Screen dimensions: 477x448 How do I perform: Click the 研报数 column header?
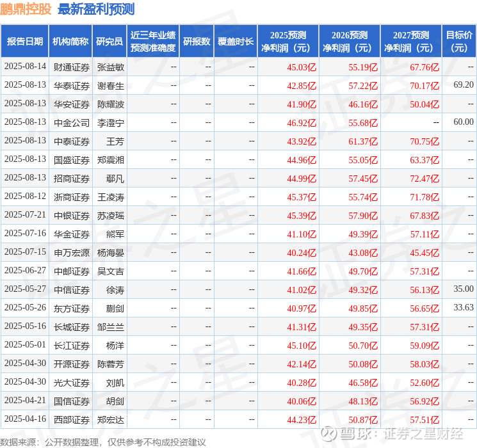197,42
